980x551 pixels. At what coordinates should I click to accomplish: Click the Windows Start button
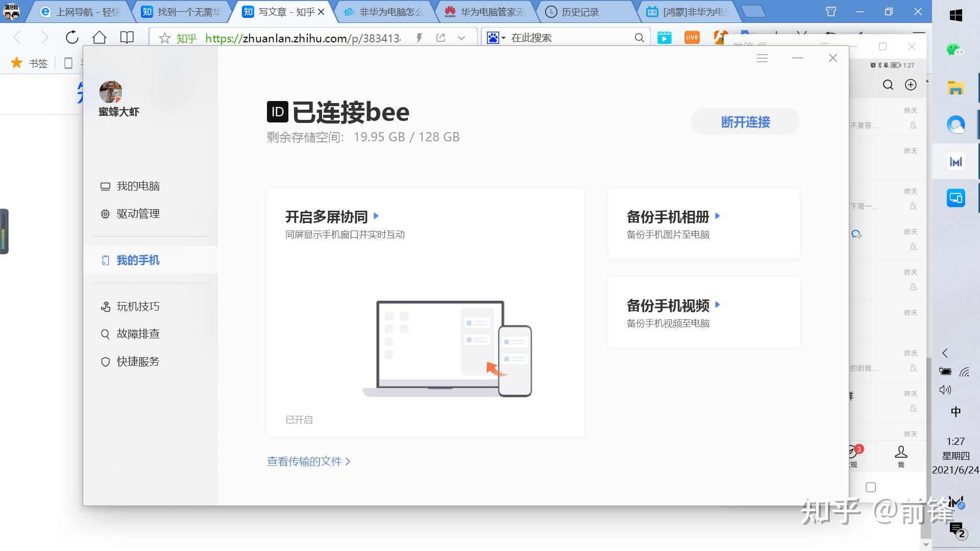(x=955, y=15)
